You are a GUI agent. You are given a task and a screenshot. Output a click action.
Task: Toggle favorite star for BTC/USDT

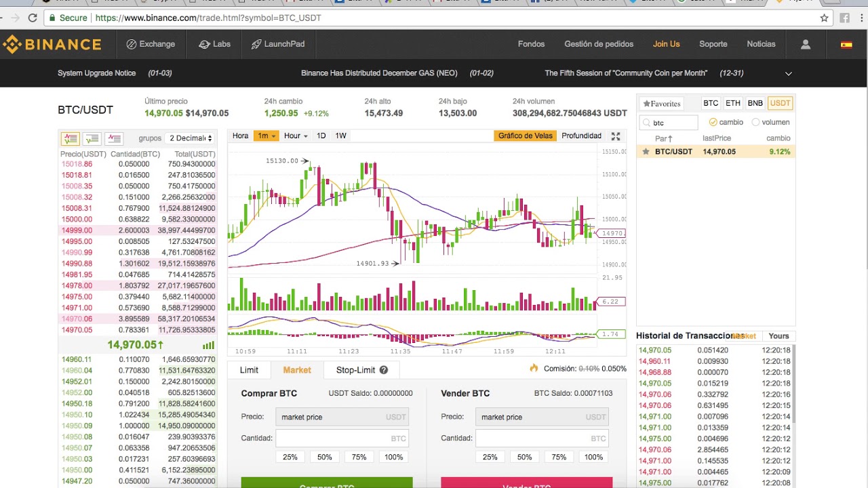tap(646, 152)
